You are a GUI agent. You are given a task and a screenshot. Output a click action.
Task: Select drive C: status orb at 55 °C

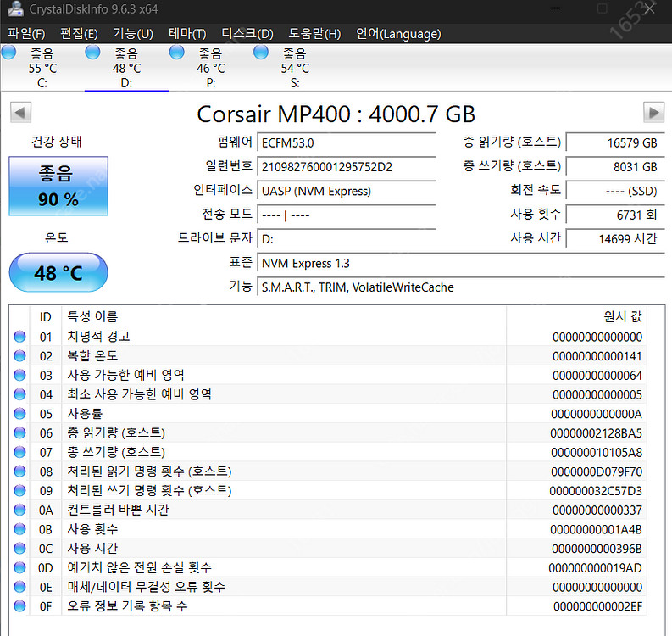pyautogui.click(x=8, y=52)
